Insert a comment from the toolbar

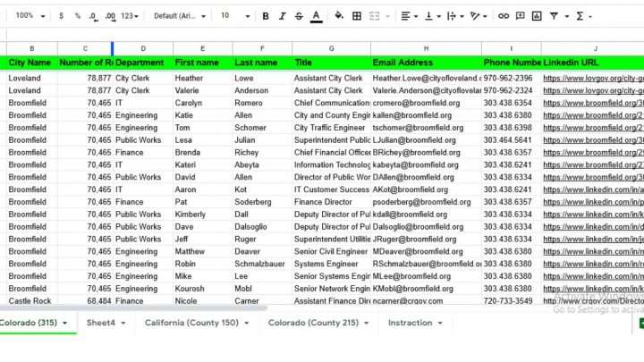pos(521,16)
